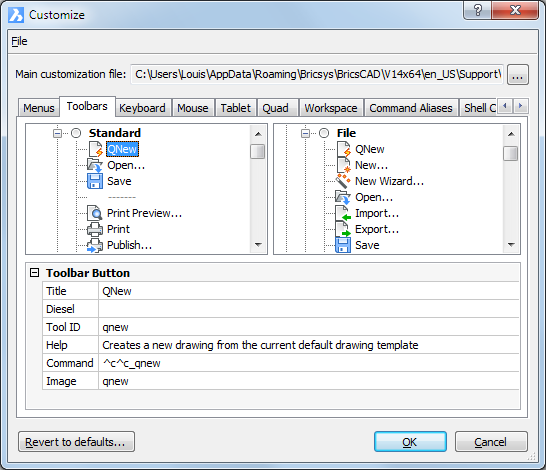Click the Command field value ^c^c_qnew
This screenshot has width=546, height=470.
309,363
